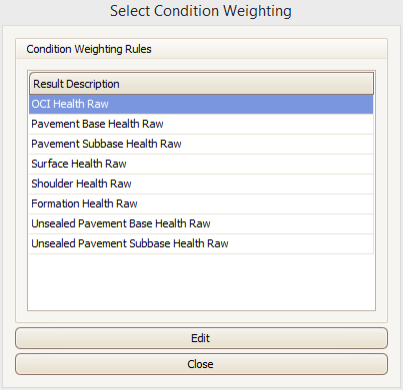Click empty area below the rules list
This screenshot has width=403, height=390.
[201, 282]
